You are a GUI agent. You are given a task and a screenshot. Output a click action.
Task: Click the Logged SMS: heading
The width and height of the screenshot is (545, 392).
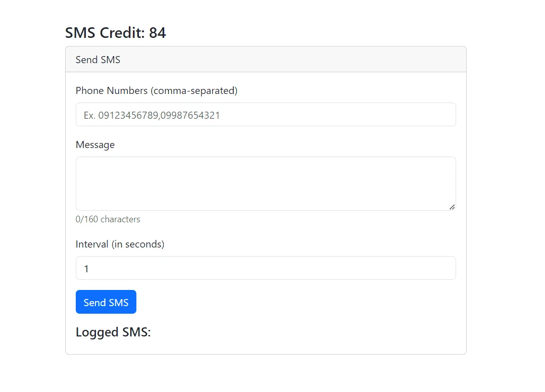click(113, 332)
